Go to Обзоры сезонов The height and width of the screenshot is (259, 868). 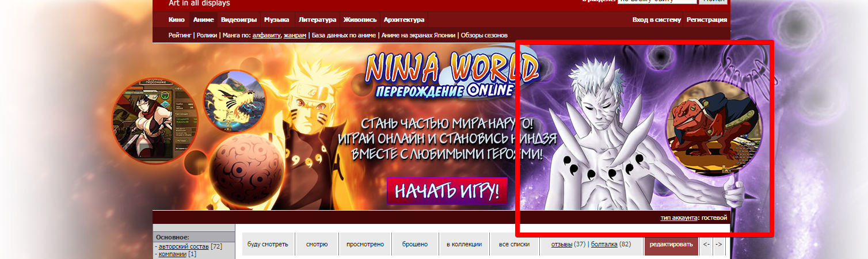pos(484,35)
